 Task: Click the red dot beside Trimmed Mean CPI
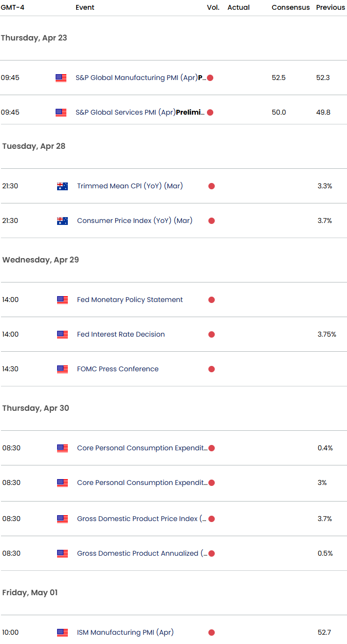(x=211, y=186)
